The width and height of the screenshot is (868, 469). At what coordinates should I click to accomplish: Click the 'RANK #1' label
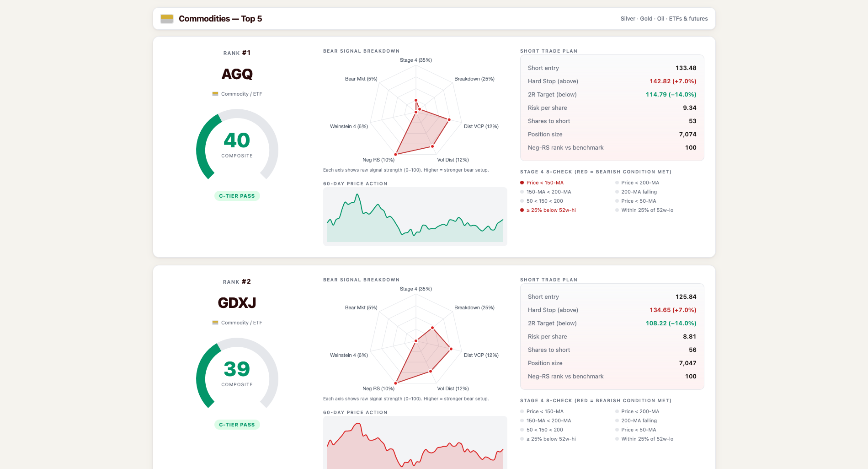pos(237,53)
